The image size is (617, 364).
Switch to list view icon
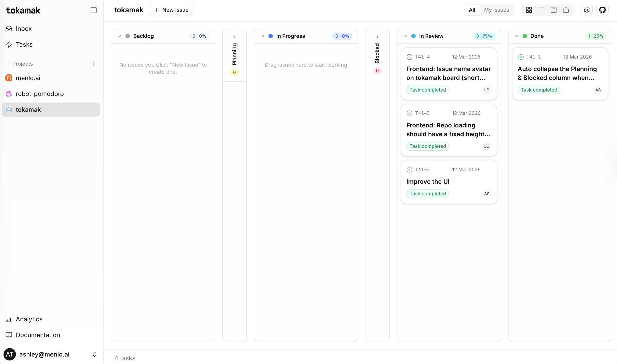tap(541, 10)
